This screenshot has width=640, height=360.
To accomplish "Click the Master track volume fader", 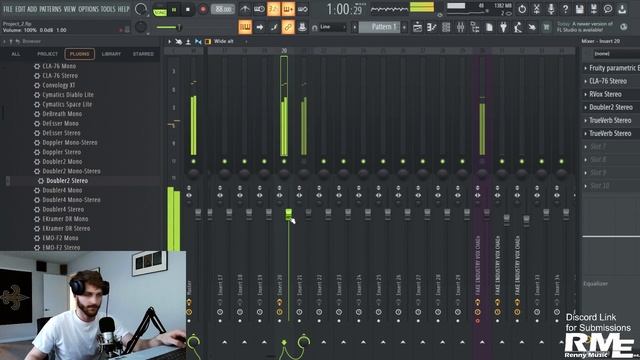I will click(x=198, y=213).
